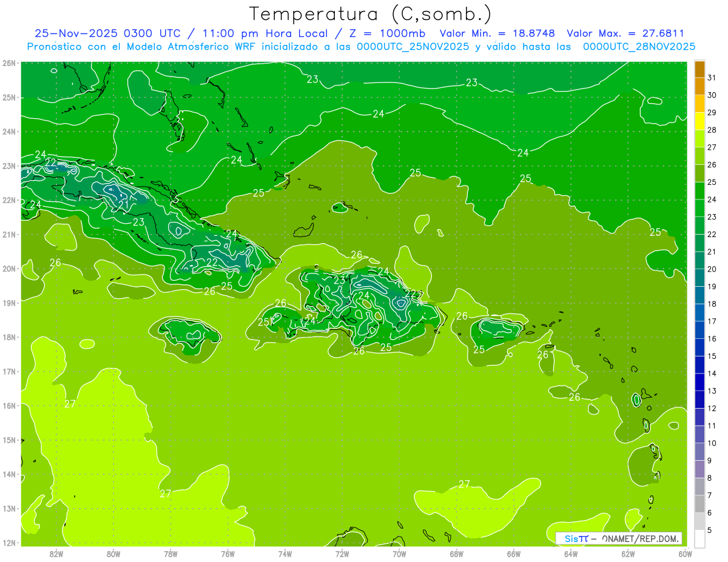Click the "Temperatura (C,somb.)" chart title
The image size is (728, 562).
[x=371, y=14]
